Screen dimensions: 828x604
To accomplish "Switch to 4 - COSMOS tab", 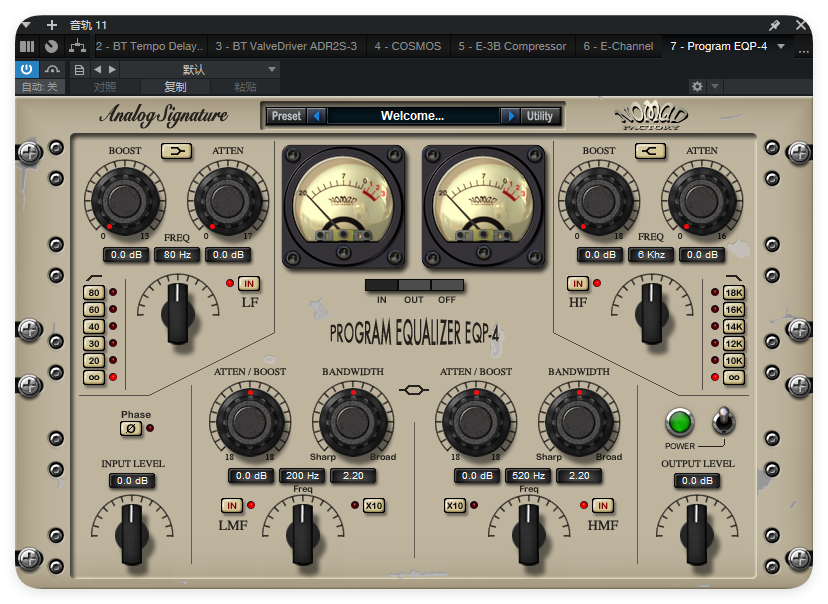I will (x=408, y=46).
